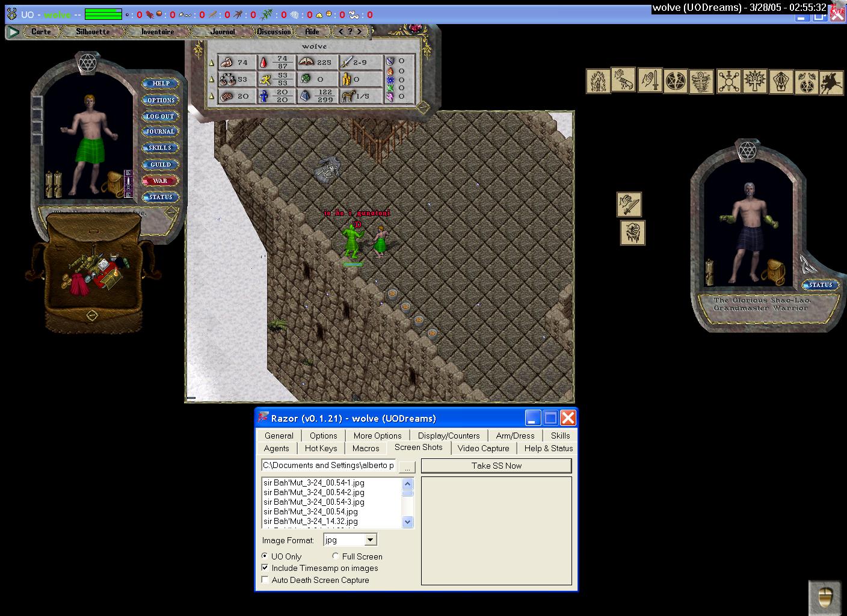Cast Enemy of One dagger and rings icon
This screenshot has width=847, height=616.
point(728,81)
